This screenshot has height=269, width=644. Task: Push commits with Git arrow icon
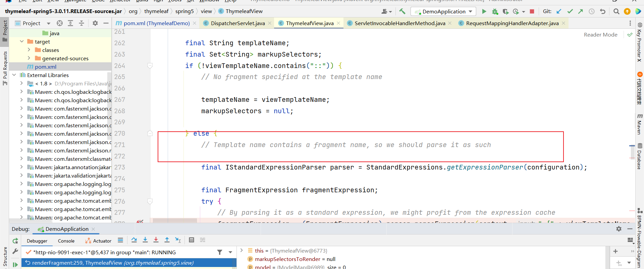click(x=581, y=11)
